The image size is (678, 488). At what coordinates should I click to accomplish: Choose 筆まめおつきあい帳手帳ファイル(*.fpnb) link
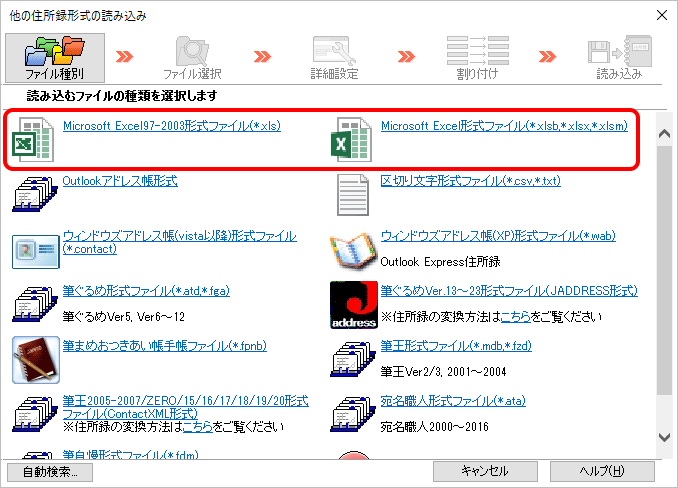click(x=164, y=345)
